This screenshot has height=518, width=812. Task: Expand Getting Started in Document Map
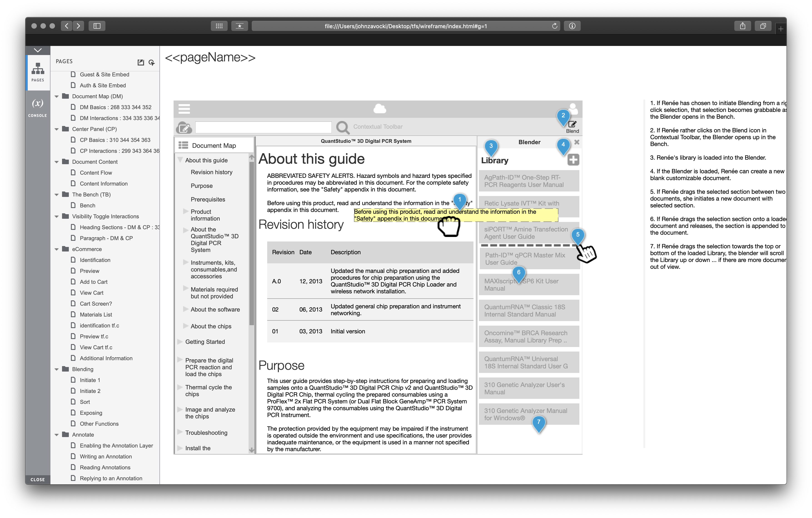point(180,342)
